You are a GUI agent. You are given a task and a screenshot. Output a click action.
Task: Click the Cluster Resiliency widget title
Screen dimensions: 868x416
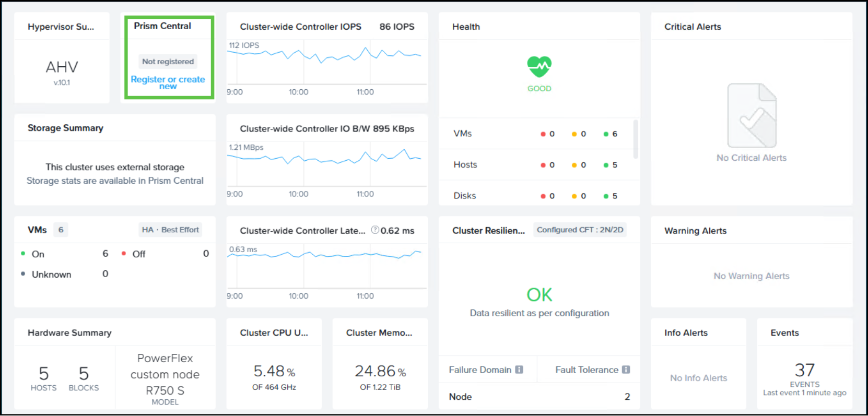[488, 231]
